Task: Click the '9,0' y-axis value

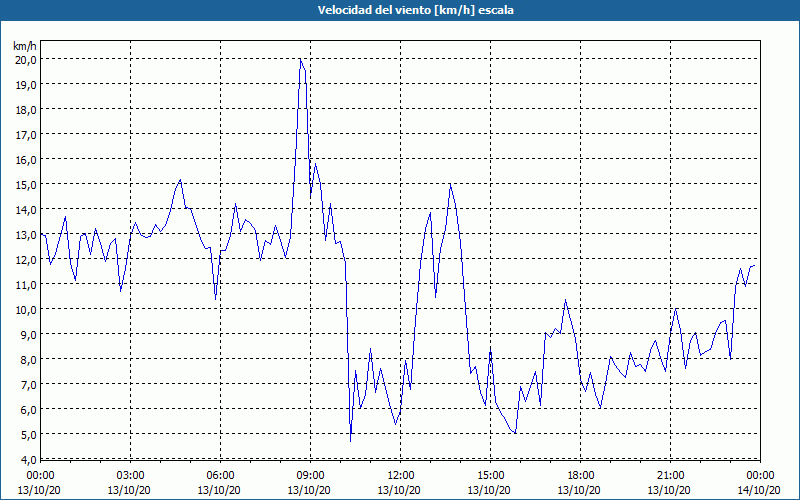Action: click(28, 335)
